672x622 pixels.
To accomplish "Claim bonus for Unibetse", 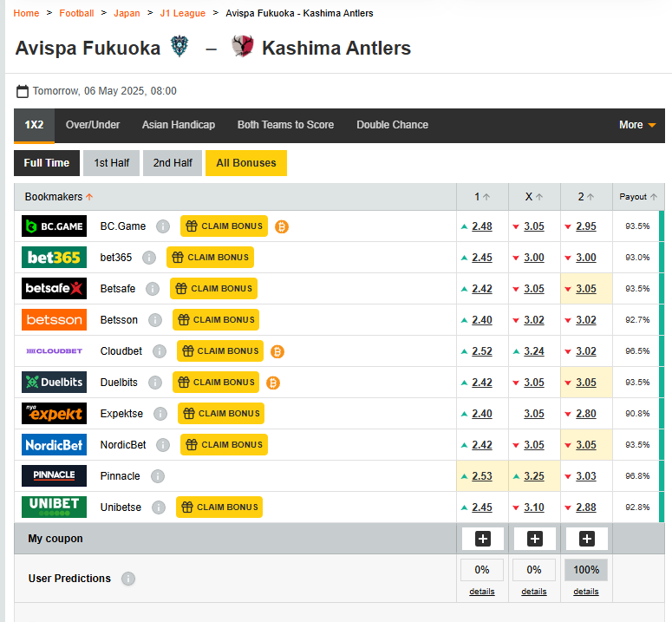I will pyautogui.click(x=219, y=507).
